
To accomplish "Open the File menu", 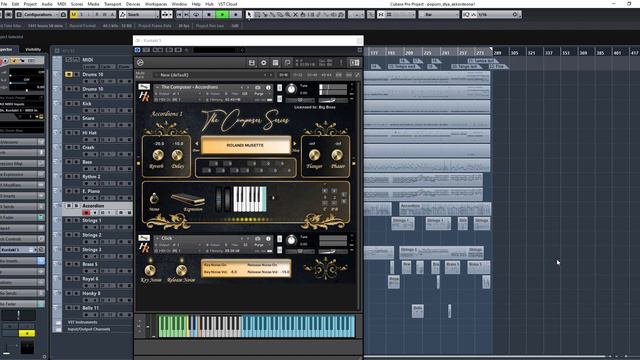I will 4,4.
